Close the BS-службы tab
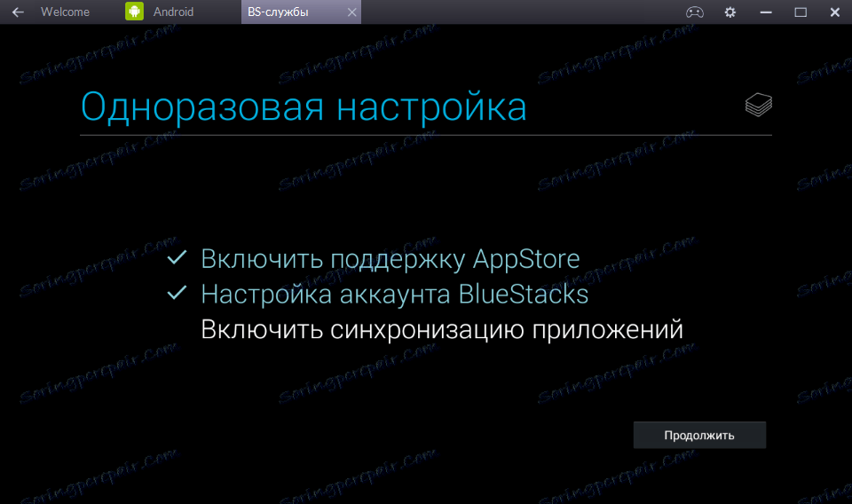The height and width of the screenshot is (504, 852). tap(352, 12)
